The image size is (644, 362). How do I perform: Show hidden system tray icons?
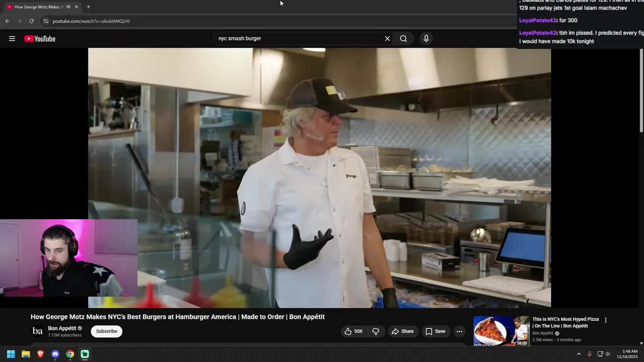pos(579,354)
